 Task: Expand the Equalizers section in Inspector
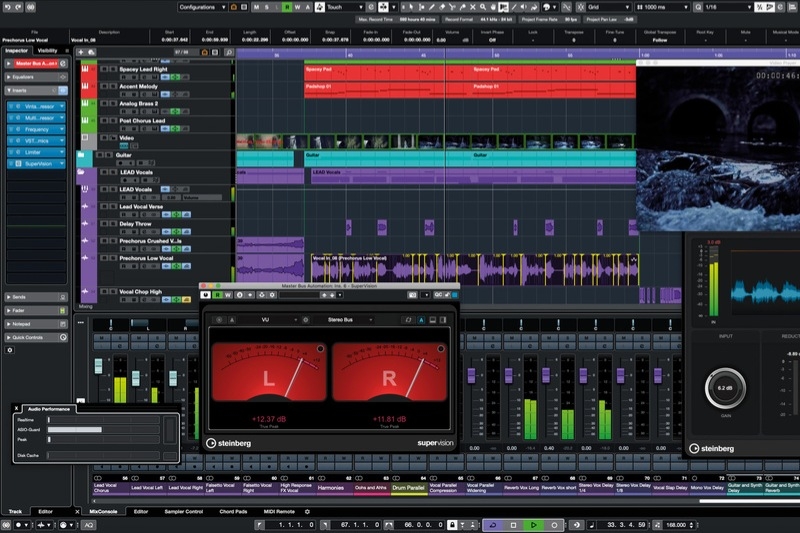click(x=36, y=77)
